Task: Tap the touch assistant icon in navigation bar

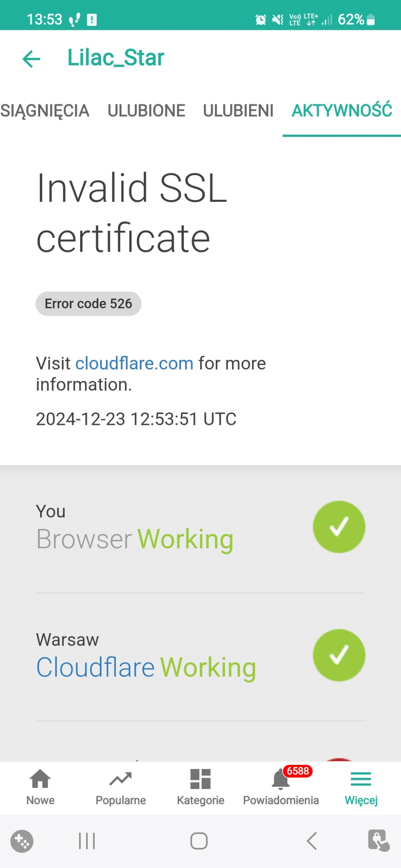Action: coord(378,840)
